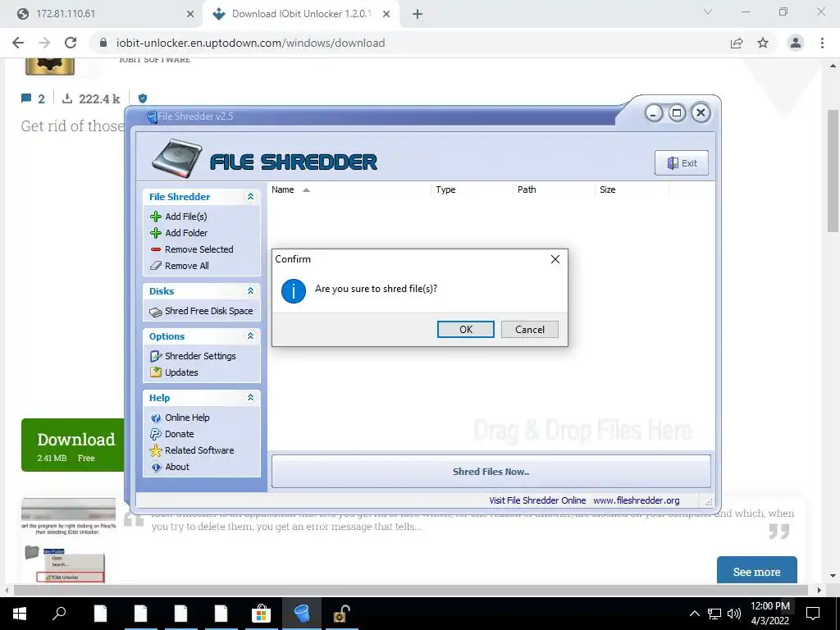The image size is (840, 630).
Task: Click the green plus icon for Add File(s)
Action: (x=156, y=217)
